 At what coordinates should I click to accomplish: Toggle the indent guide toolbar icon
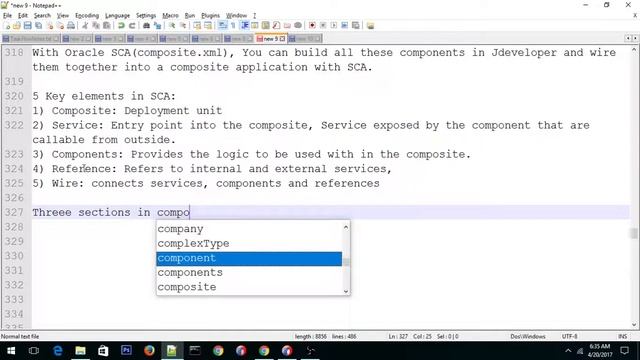tap(245, 26)
